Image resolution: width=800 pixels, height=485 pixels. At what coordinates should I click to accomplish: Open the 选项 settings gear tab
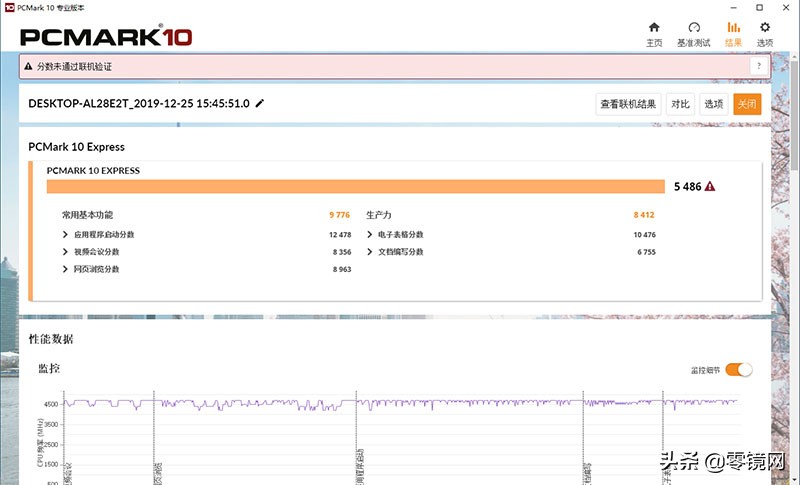(764, 34)
